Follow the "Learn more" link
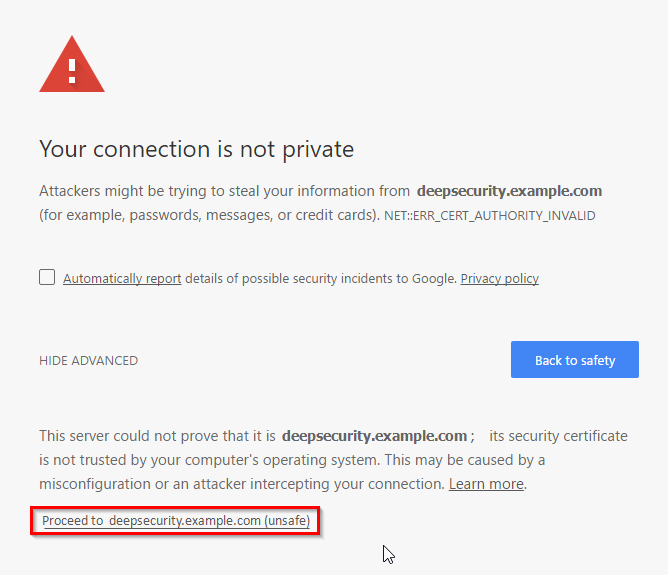The width and height of the screenshot is (668, 575). [x=486, y=484]
